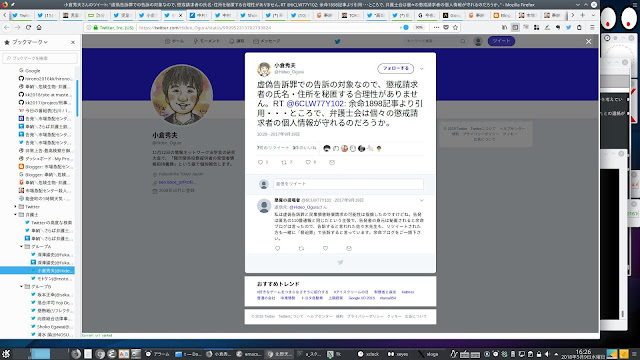List all tabs dropdown arrow

tap(593, 15)
